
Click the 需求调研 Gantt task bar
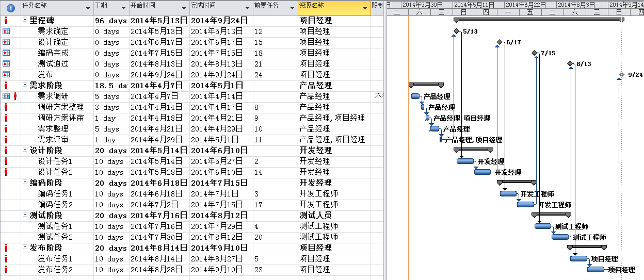pos(416,96)
